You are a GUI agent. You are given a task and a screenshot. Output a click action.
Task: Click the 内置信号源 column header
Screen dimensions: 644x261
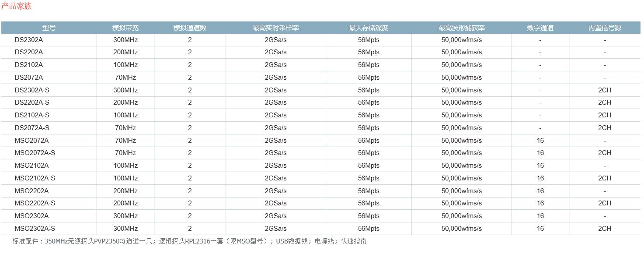pos(605,28)
